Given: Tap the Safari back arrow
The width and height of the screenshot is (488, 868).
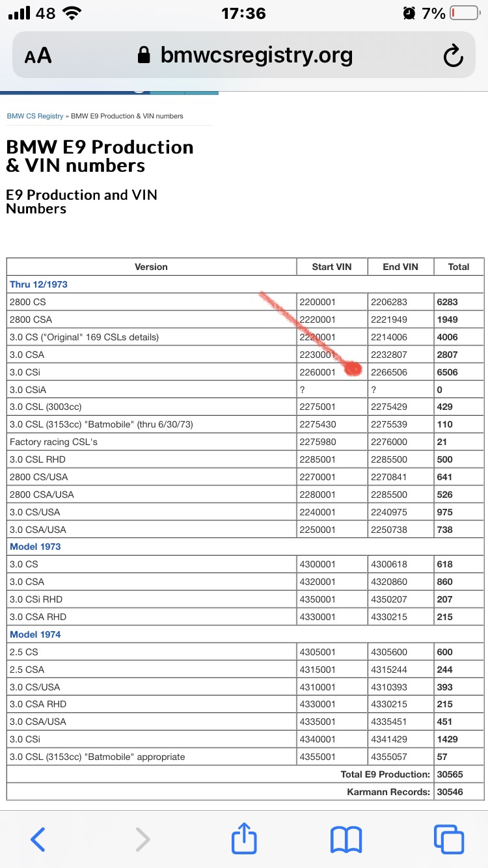Looking at the screenshot, I should 38,839.
